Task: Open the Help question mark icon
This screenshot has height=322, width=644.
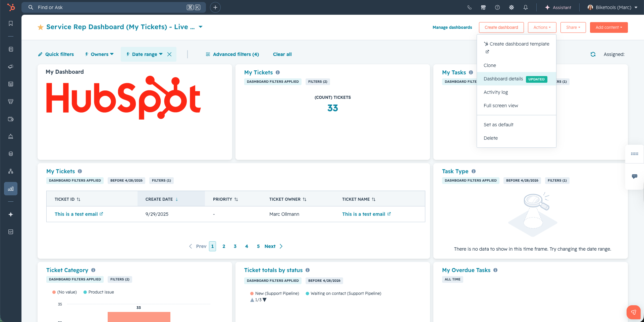Action: (497, 7)
